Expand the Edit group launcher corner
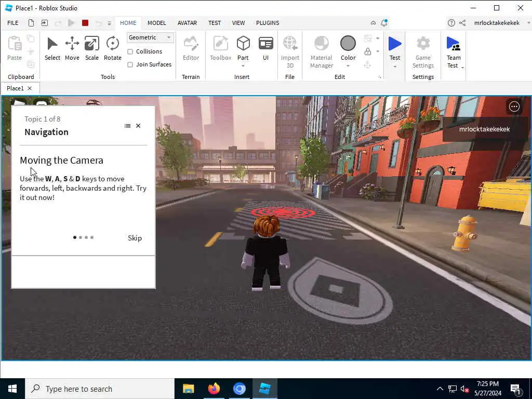 pos(380,77)
